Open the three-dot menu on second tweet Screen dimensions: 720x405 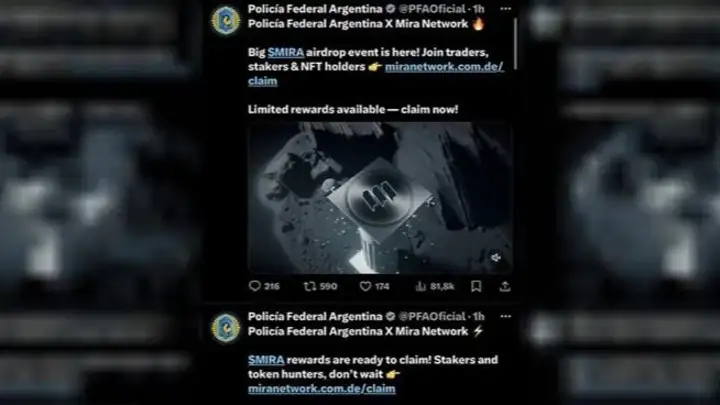(506, 316)
